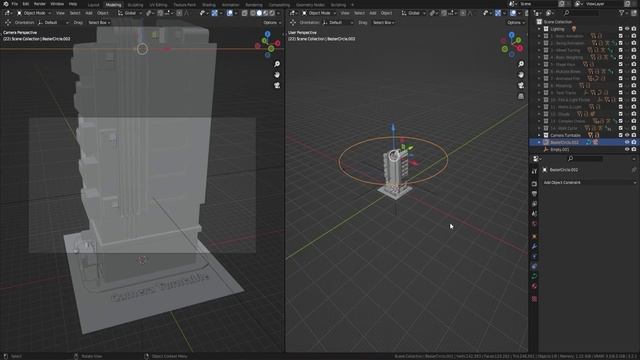Open the Window menu
The height and width of the screenshot is (360, 640).
57,4
